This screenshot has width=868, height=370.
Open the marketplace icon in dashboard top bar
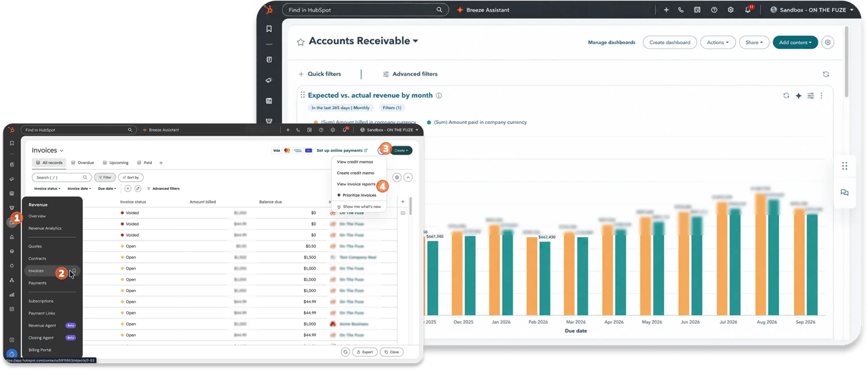pyautogui.click(x=697, y=10)
